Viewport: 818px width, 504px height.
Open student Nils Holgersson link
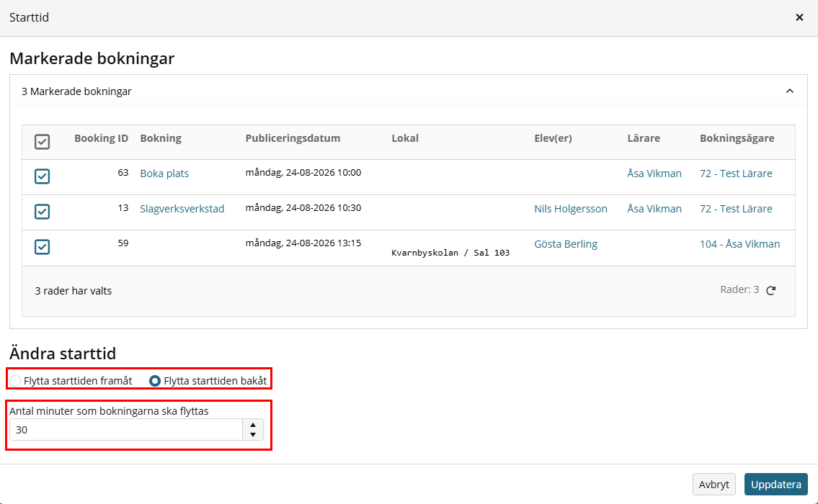[571, 209]
